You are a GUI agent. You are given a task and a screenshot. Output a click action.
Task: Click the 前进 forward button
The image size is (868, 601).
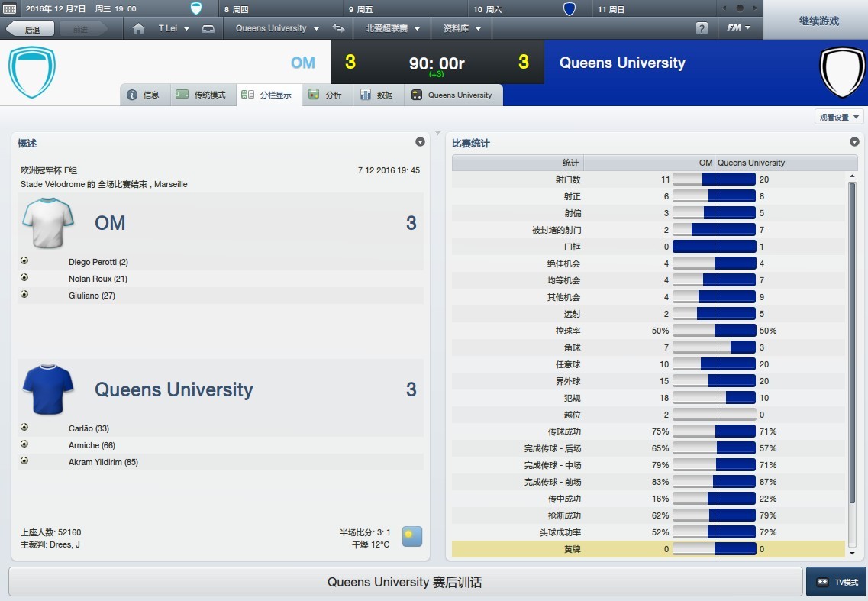pyautogui.click(x=82, y=28)
